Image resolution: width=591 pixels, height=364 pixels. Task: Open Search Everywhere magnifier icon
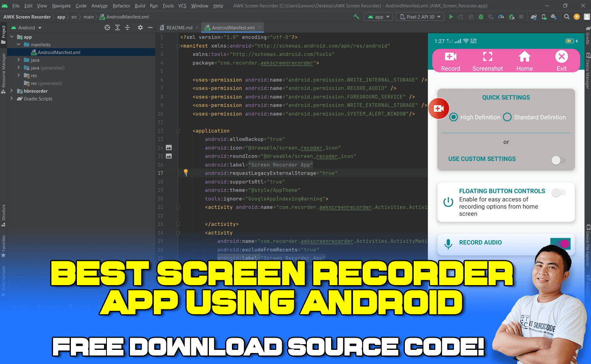[567, 17]
